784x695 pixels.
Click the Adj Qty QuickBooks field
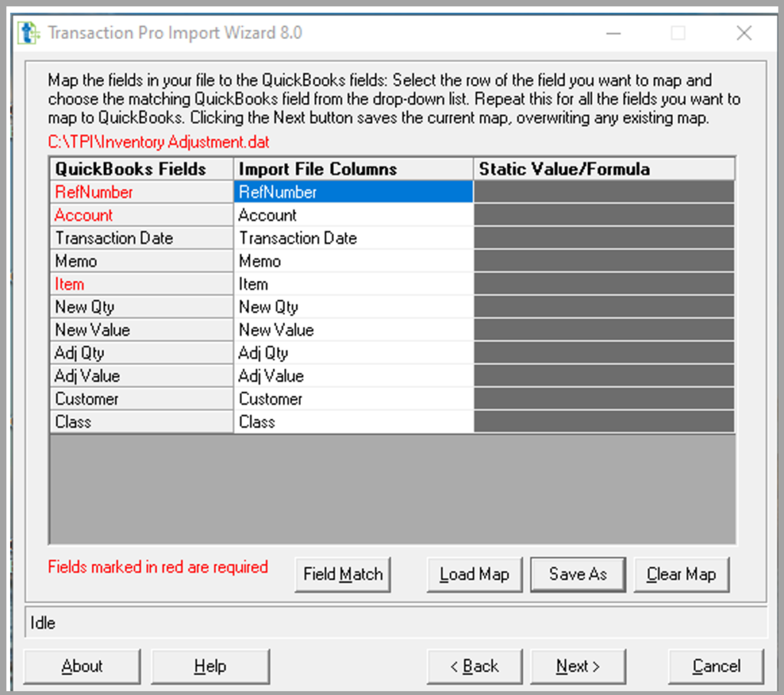tap(142, 353)
